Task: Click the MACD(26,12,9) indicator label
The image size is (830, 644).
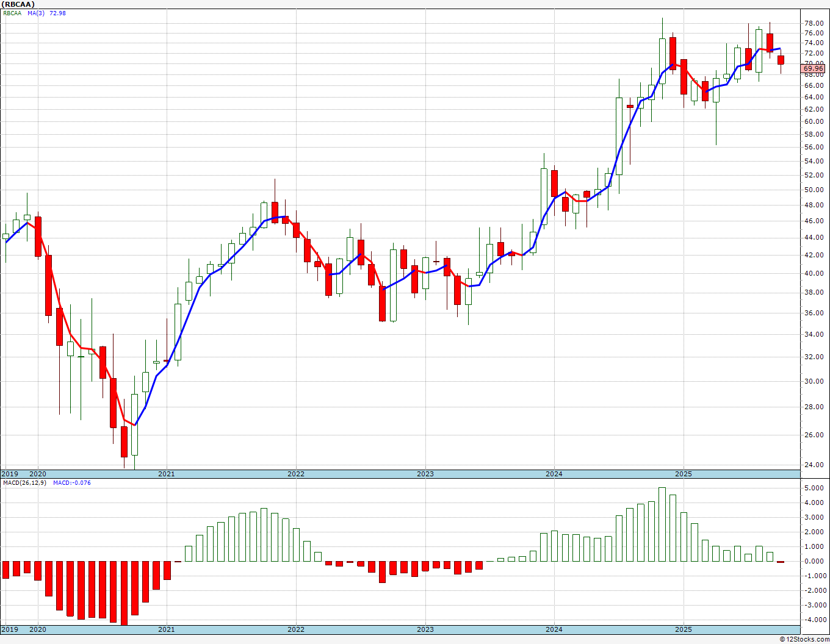Action: 23,483
